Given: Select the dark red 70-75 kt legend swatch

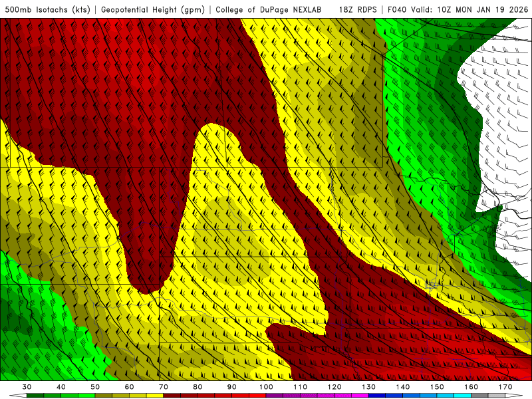Looking at the screenshot, I should click(x=172, y=396).
